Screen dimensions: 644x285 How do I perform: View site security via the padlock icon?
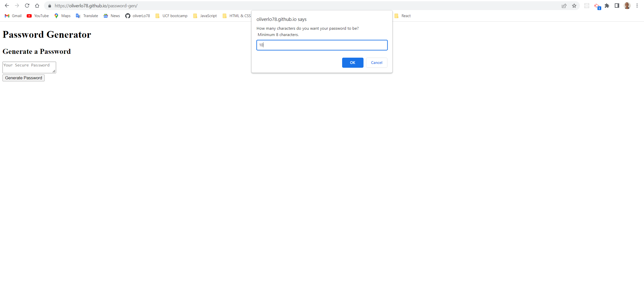coord(50,6)
